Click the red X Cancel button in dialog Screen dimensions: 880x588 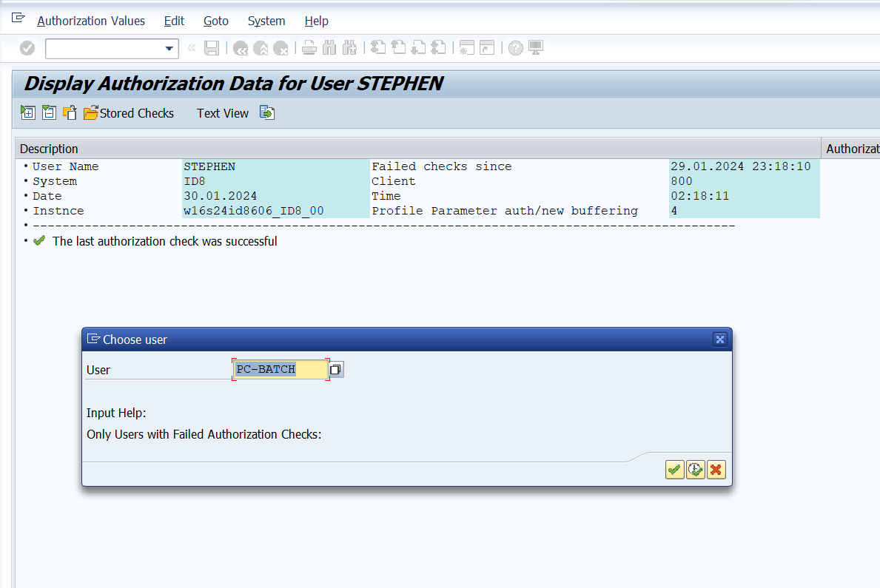pos(716,470)
